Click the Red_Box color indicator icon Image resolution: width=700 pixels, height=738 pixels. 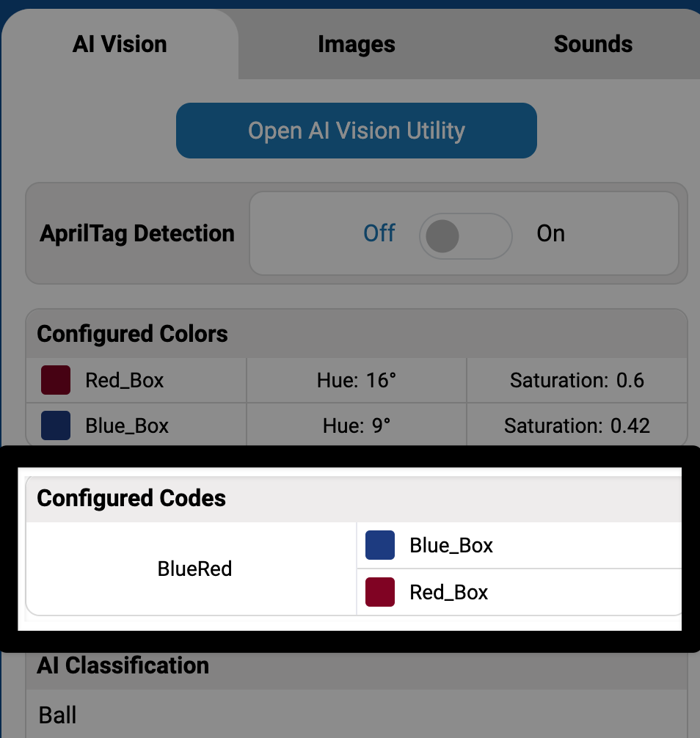point(55,380)
